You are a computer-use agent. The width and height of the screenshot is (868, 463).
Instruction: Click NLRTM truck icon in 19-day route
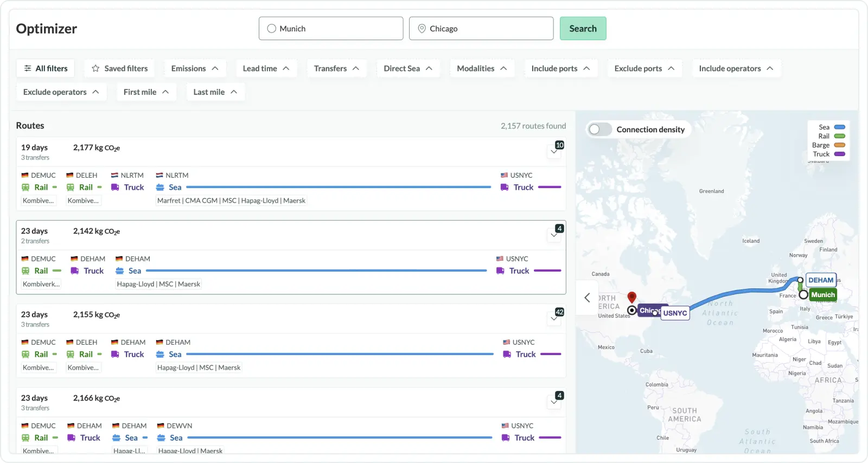pos(115,188)
